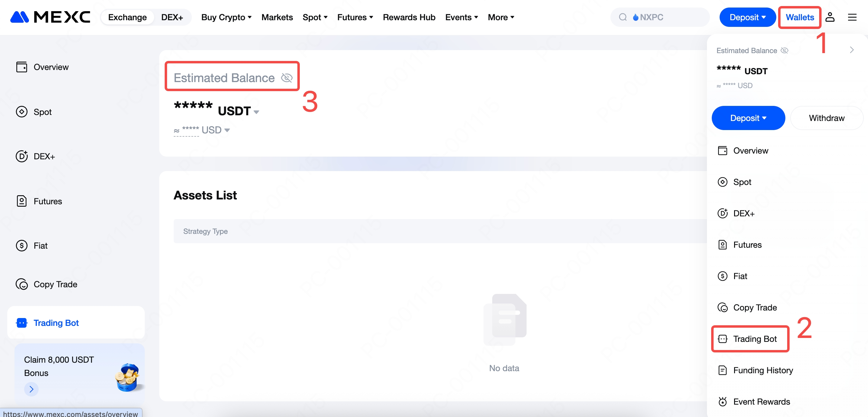
Task: Toggle balance visibility eye next to main Estimated Balance
Action: pyautogui.click(x=287, y=78)
